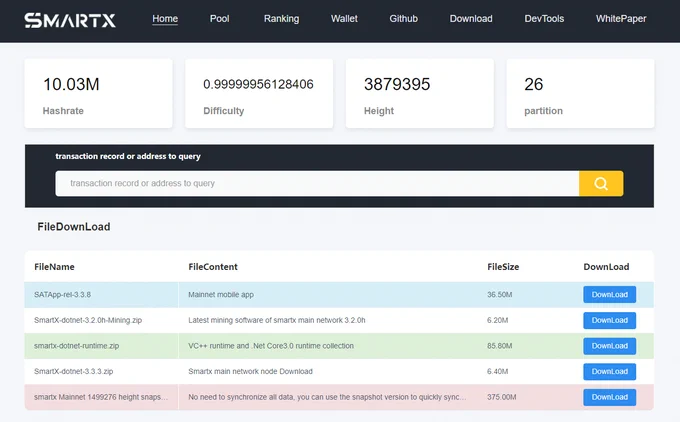This screenshot has height=422, width=680.
Task: Click the 6.20M file size
Action: (497, 320)
